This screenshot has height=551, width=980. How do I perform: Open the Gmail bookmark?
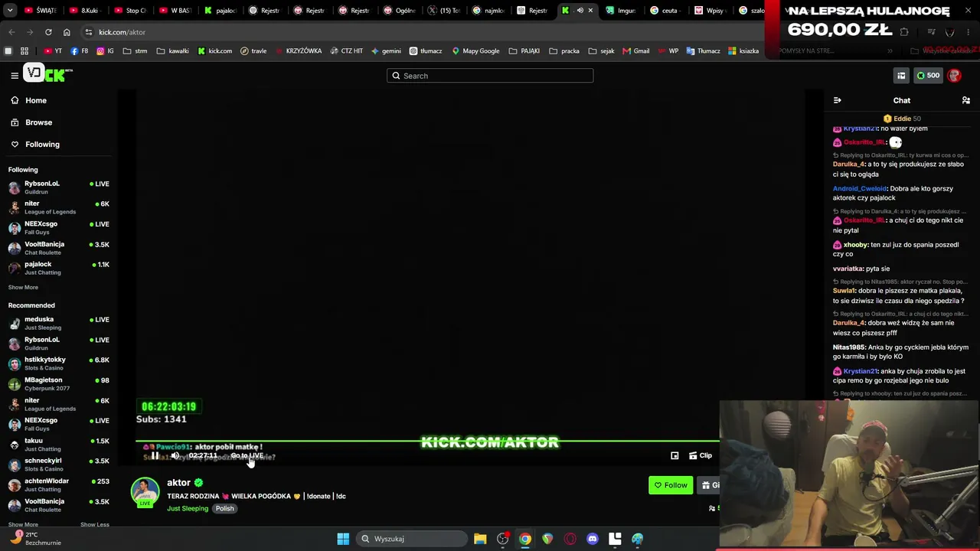pos(636,51)
